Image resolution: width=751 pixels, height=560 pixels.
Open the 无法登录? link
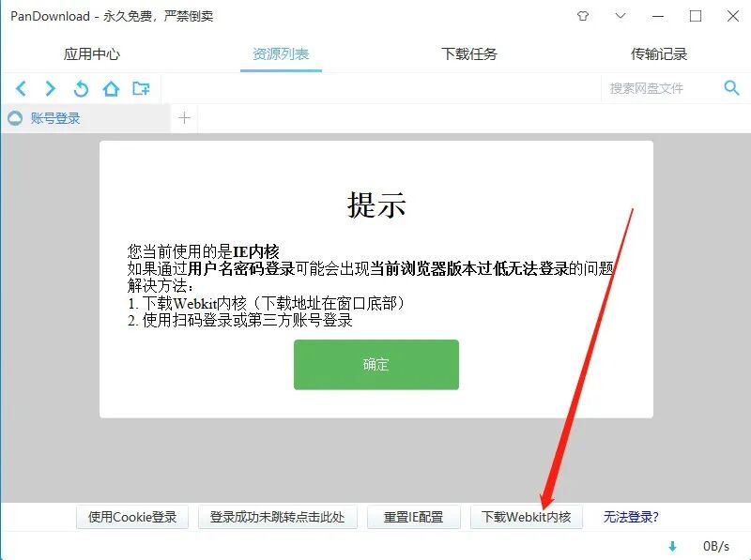(x=631, y=517)
